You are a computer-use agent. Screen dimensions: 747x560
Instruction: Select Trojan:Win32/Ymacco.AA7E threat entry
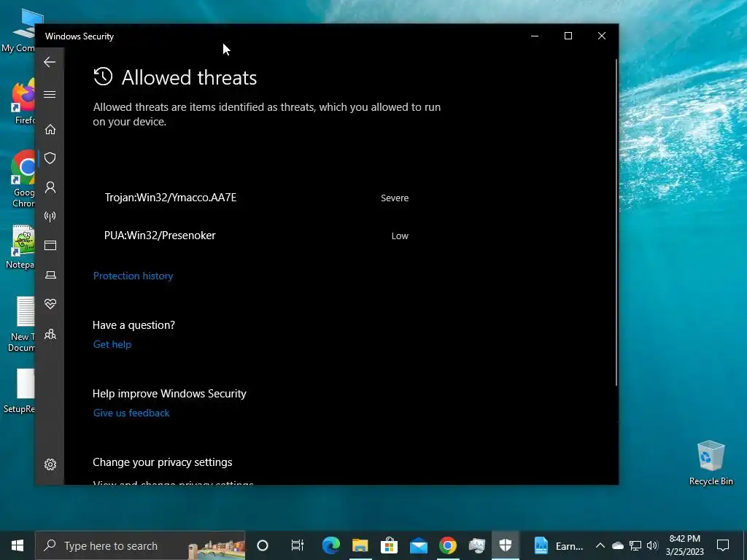171,198
